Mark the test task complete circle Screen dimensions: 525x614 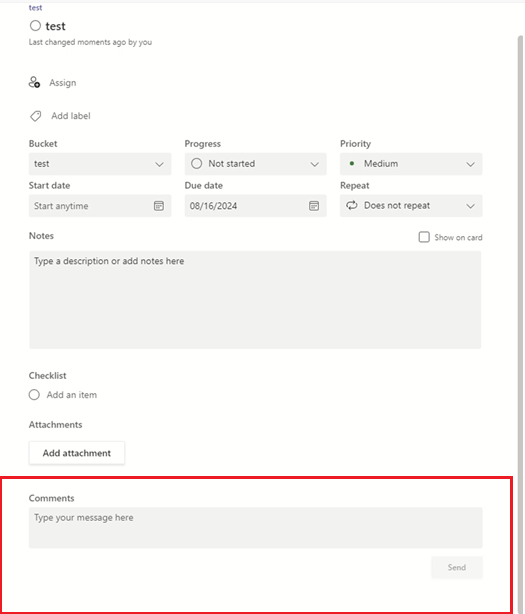(x=35, y=26)
